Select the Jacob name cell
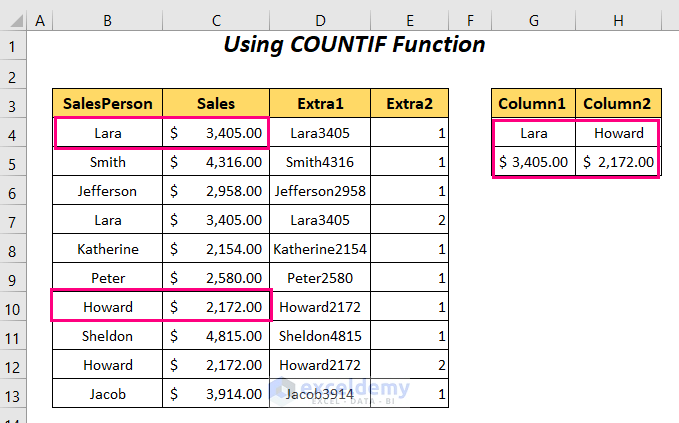The height and width of the screenshot is (423, 679). point(107,394)
